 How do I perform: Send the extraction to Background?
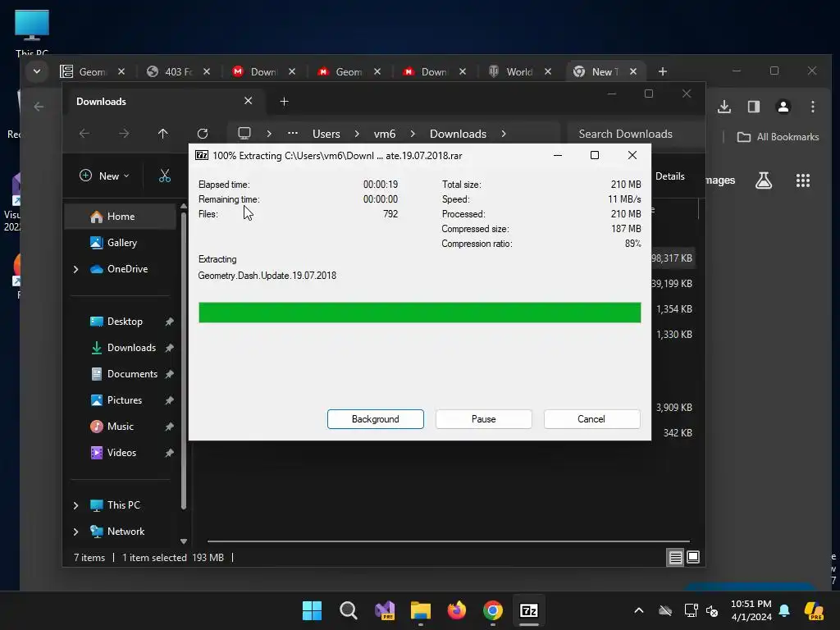pyautogui.click(x=375, y=419)
